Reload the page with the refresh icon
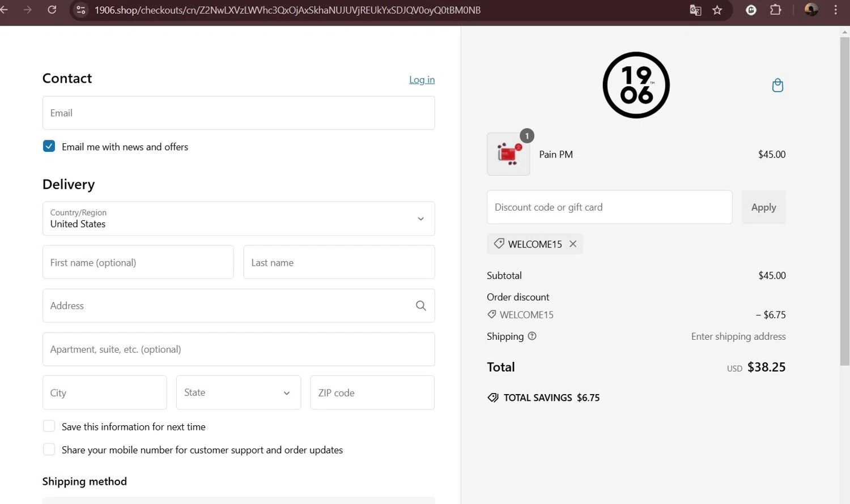The width and height of the screenshot is (850, 504). click(x=52, y=10)
